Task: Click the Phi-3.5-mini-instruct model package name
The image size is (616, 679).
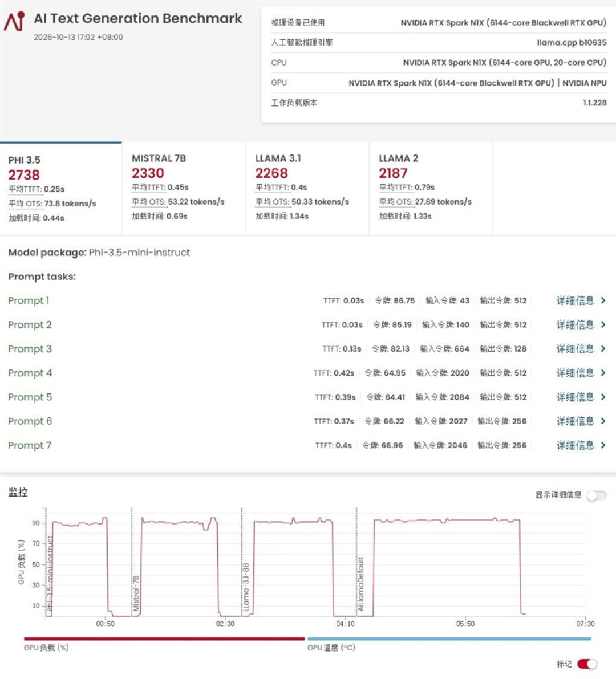Action: (140, 253)
